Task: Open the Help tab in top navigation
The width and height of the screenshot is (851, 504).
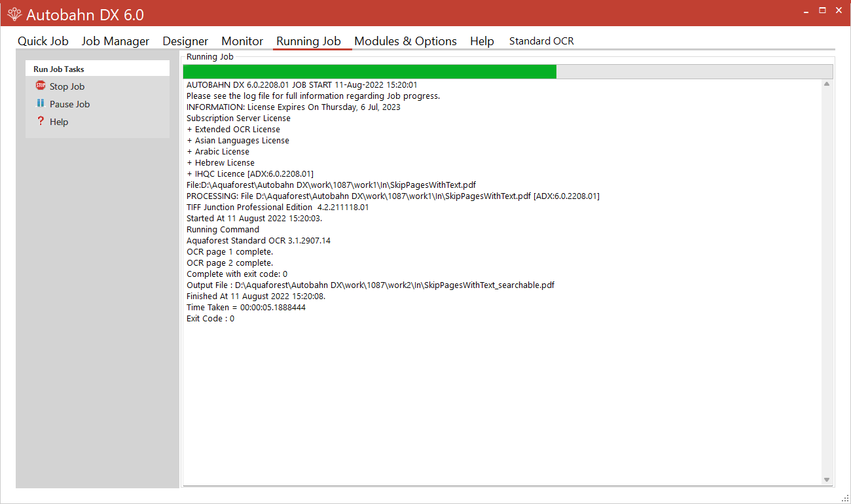Action: [x=482, y=41]
